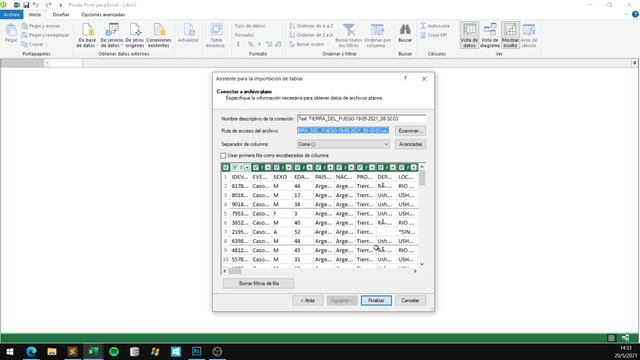The width and height of the screenshot is (640, 360).
Task: Uncheck the PAIS... column checkbox
Action: [x=318, y=167]
